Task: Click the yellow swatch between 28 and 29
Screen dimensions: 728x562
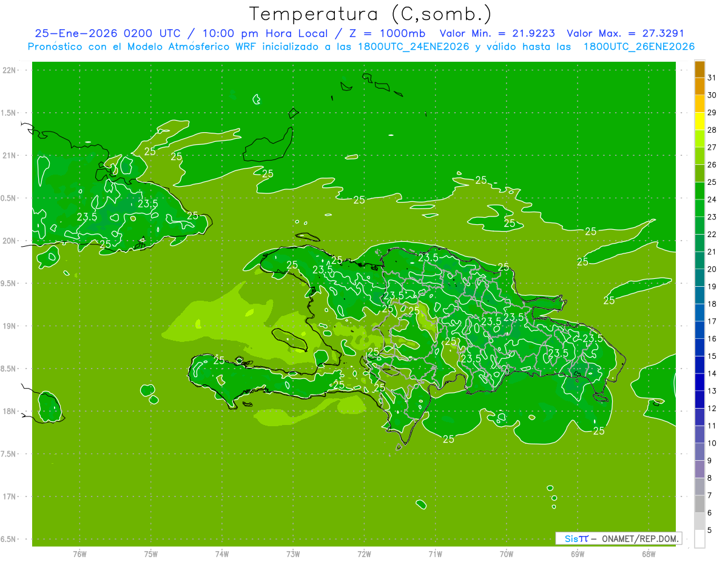Action: tap(699, 121)
